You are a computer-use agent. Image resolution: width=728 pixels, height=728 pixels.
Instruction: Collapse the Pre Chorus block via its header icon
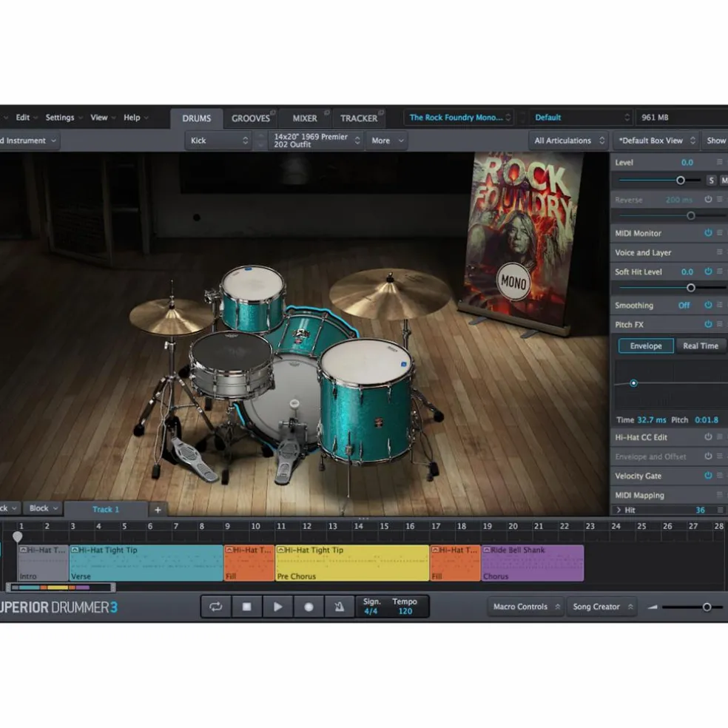coord(280,550)
